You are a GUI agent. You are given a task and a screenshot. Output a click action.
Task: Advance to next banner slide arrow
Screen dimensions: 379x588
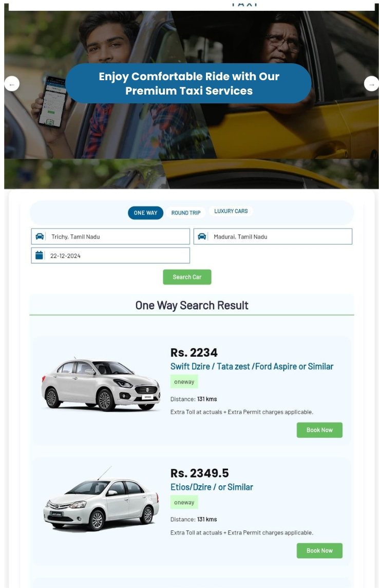pyautogui.click(x=371, y=84)
